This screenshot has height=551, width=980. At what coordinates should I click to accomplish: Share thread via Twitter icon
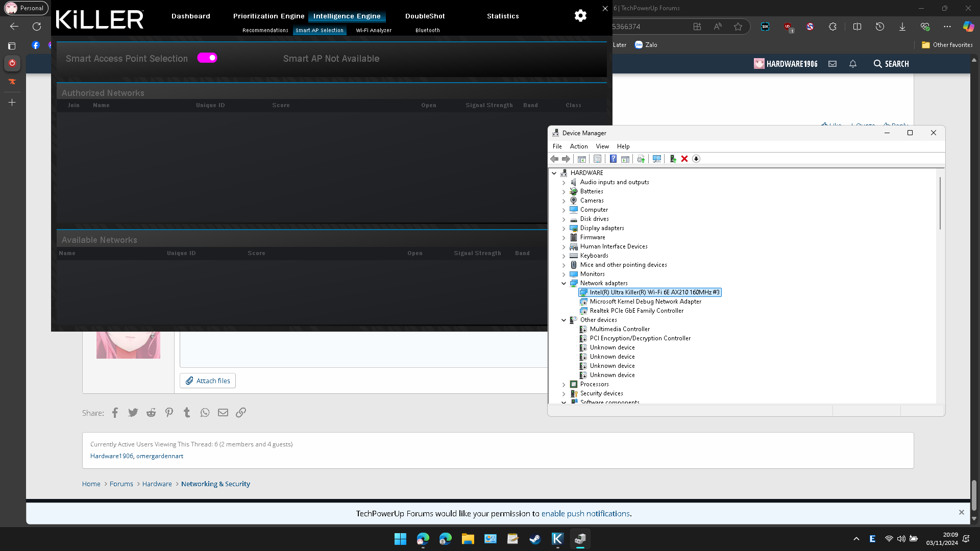[x=133, y=413]
